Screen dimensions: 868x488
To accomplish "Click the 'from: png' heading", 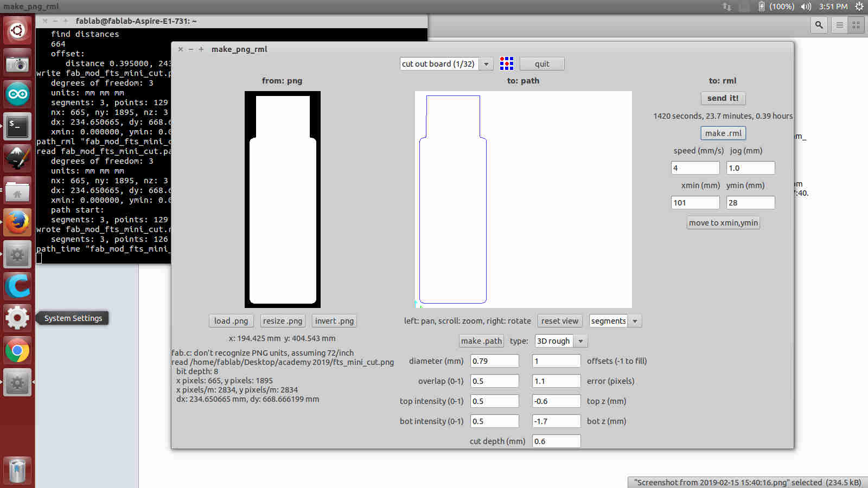I will coord(282,81).
